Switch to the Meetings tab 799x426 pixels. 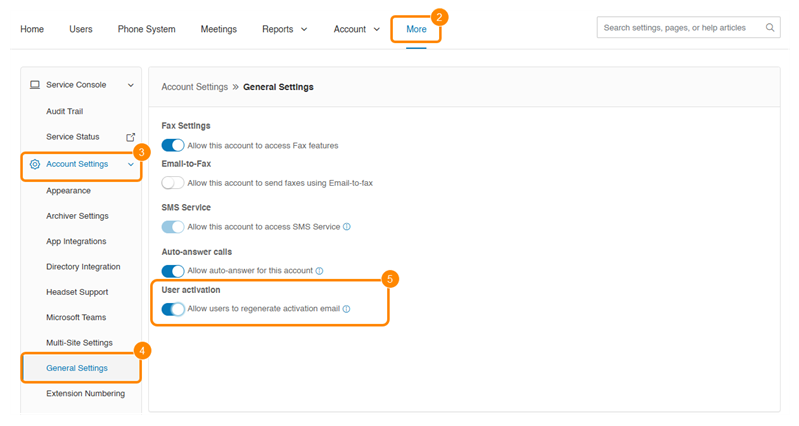tap(219, 30)
